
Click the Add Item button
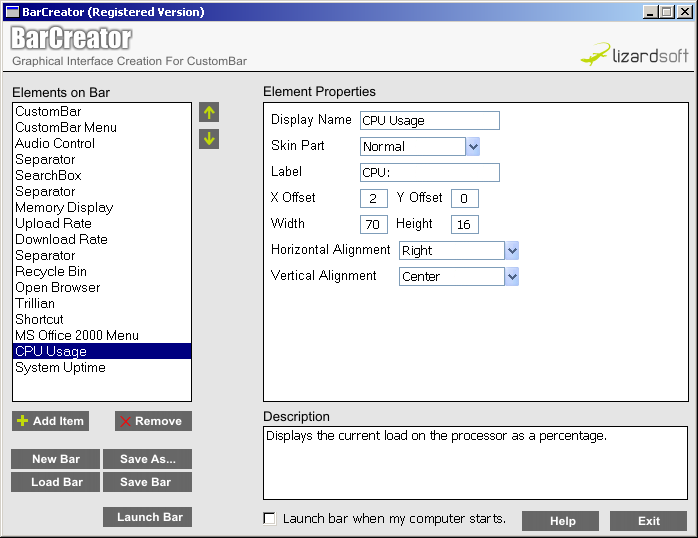[51, 421]
